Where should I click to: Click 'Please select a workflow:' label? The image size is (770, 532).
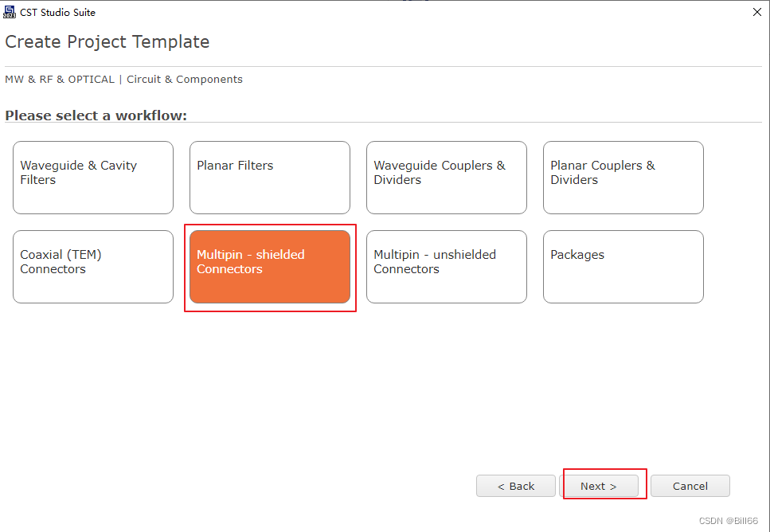(x=96, y=115)
